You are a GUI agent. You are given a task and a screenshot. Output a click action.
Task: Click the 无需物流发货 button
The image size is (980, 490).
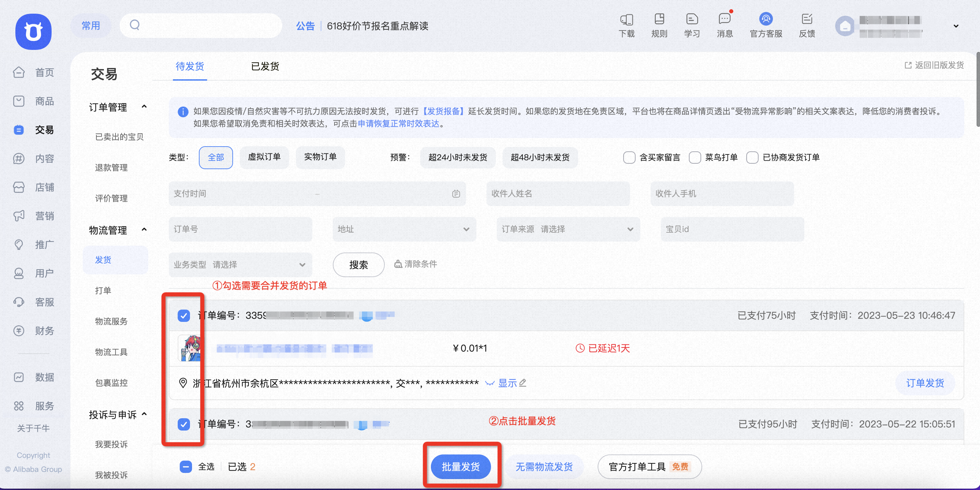(544, 466)
